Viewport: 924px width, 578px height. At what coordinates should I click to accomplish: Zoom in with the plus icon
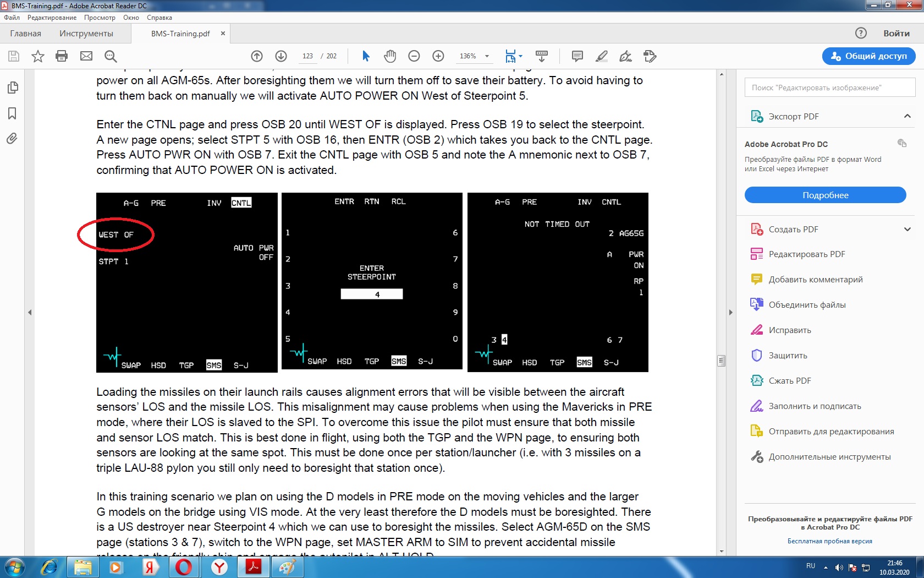(438, 56)
